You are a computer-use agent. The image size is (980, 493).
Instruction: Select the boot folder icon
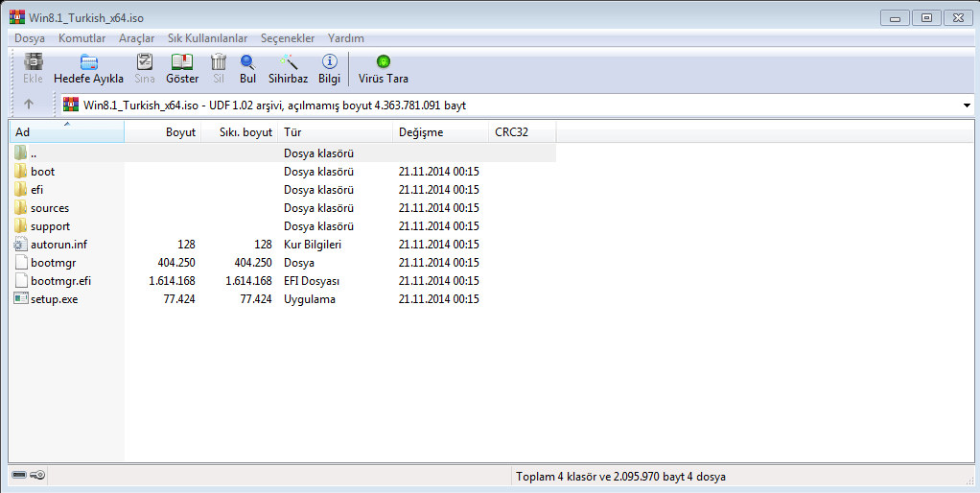21,171
